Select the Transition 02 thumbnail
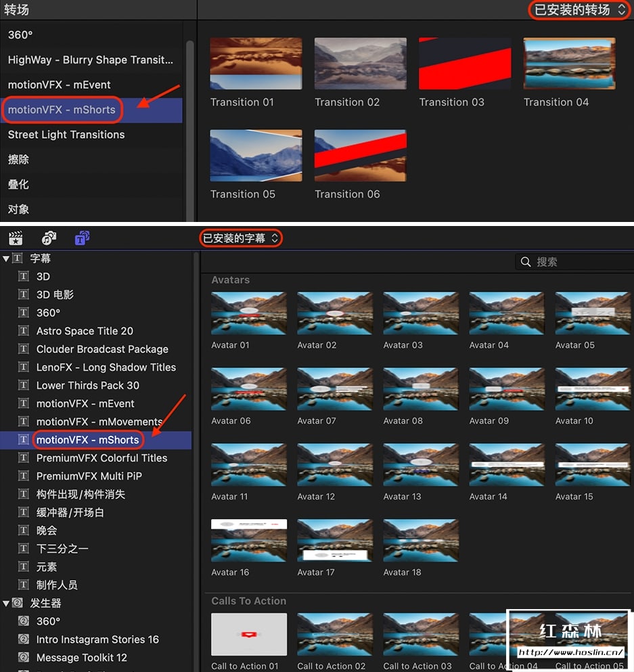The image size is (634, 672). pos(361,64)
